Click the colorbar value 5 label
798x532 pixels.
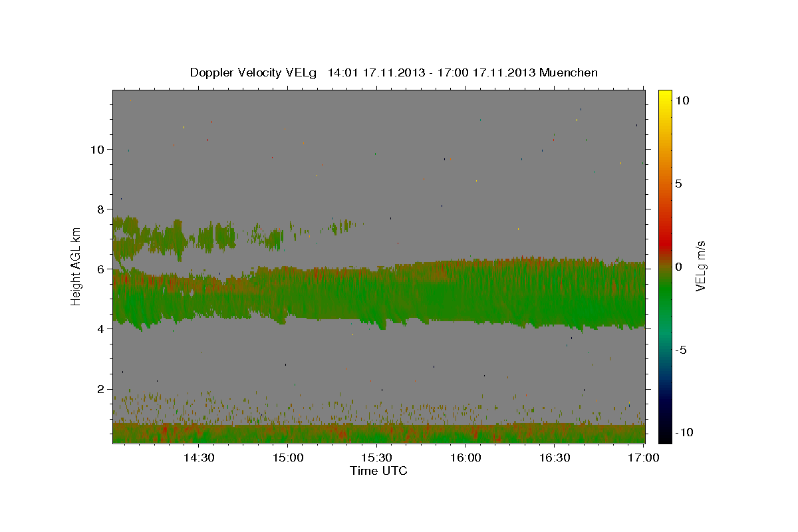pos(678,184)
